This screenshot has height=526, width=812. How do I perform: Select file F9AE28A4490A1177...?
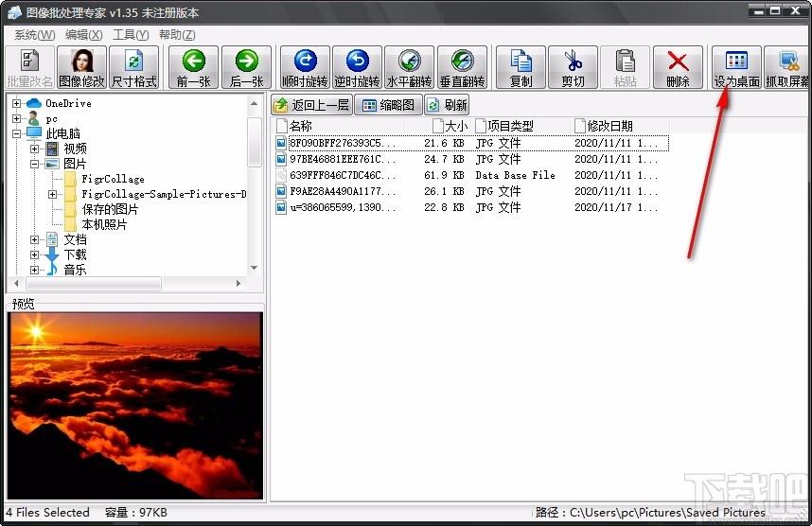pos(343,191)
